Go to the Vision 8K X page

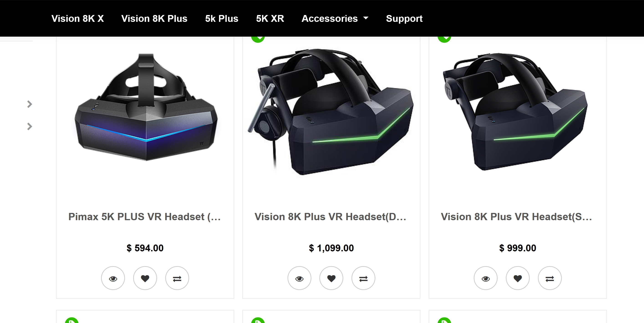pos(77,18)
